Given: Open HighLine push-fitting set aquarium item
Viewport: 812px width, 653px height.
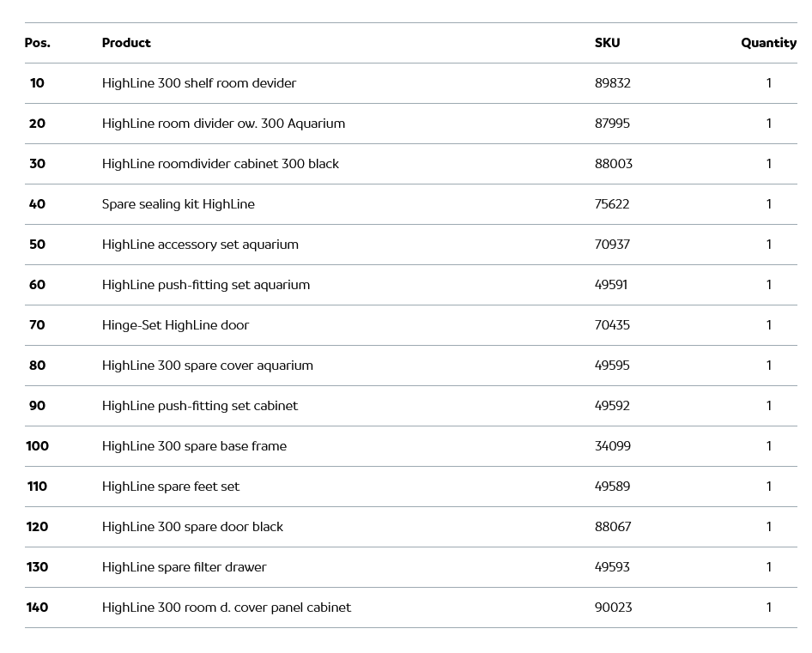Looking at the screenshot, I should [x=206, y=285].
